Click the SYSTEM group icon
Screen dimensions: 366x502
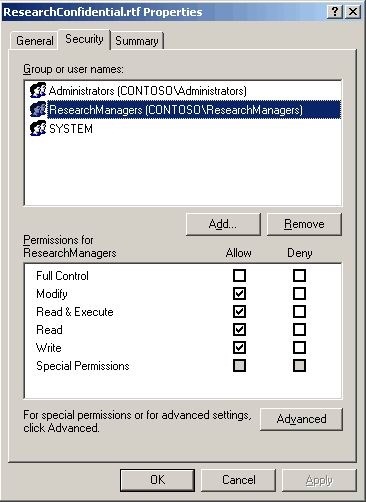point(38,128)
